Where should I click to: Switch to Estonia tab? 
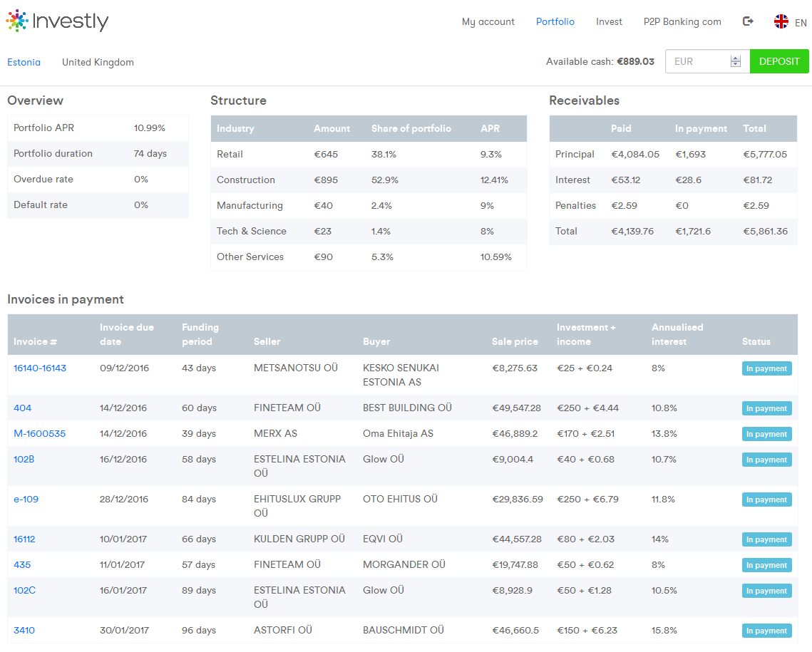tap(24, 62)
